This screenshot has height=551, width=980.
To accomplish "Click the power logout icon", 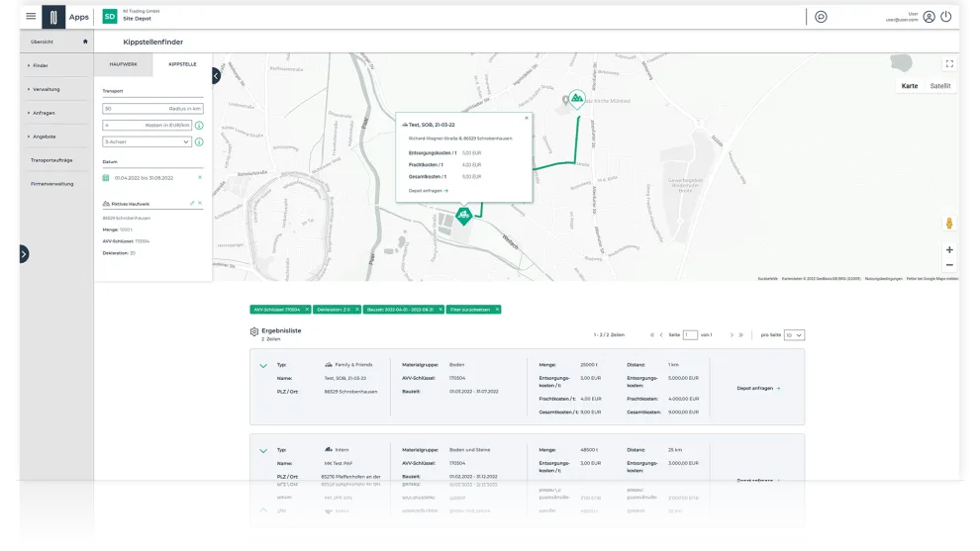I will [946, 17].
